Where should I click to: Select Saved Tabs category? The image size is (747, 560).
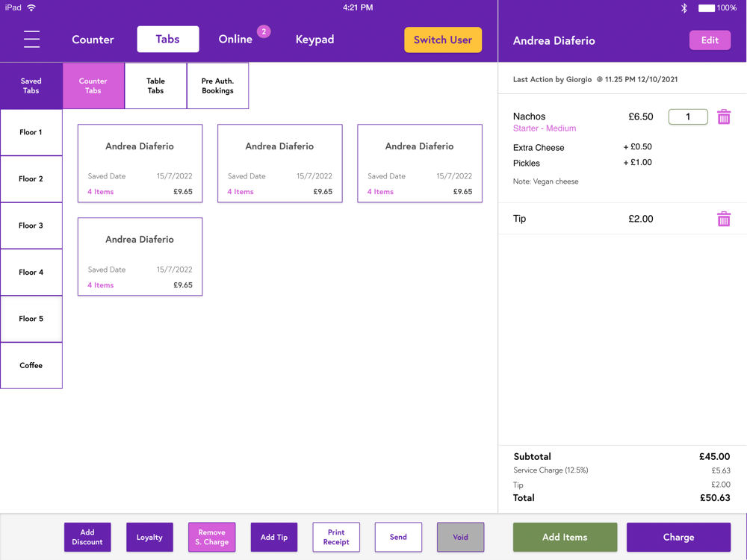31,86
